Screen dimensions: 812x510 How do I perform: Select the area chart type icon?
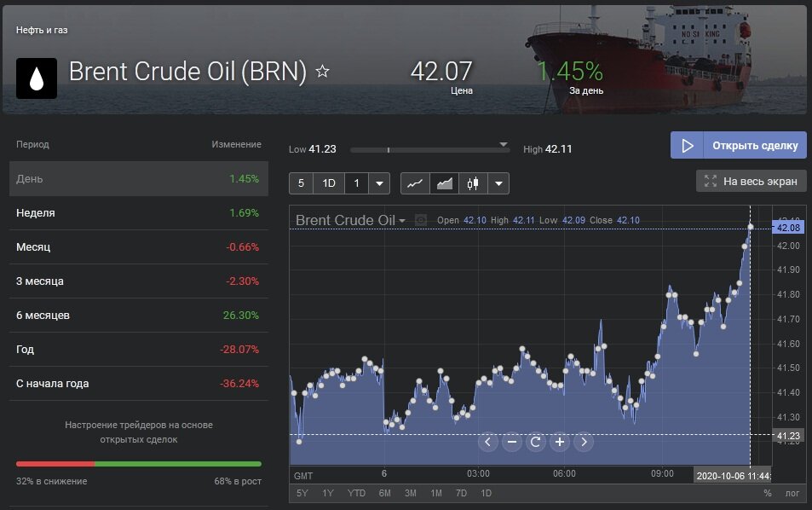[x=444, y=183]
